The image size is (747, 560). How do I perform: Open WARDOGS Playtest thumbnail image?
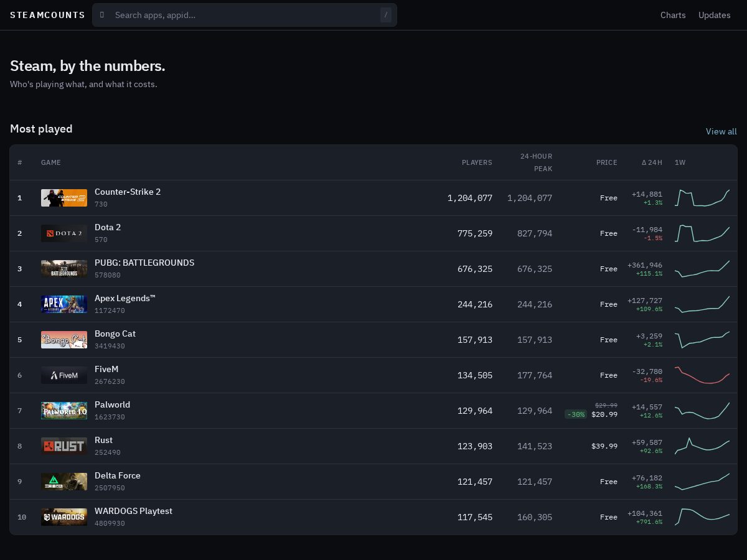64,517
